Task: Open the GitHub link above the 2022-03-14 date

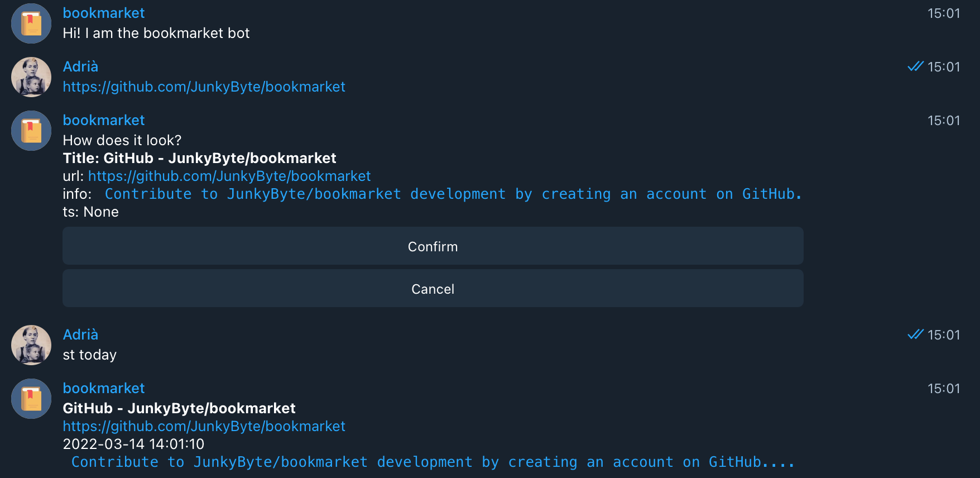Action: [204, 427]
